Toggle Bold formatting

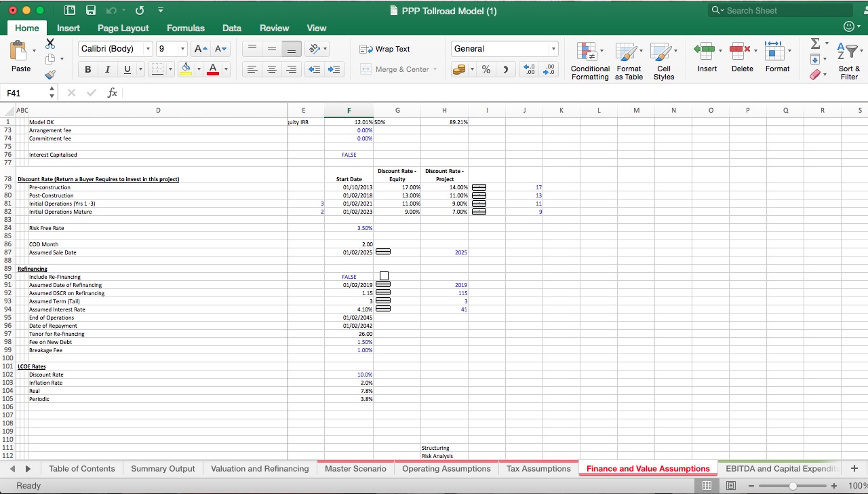click(88, 69)
